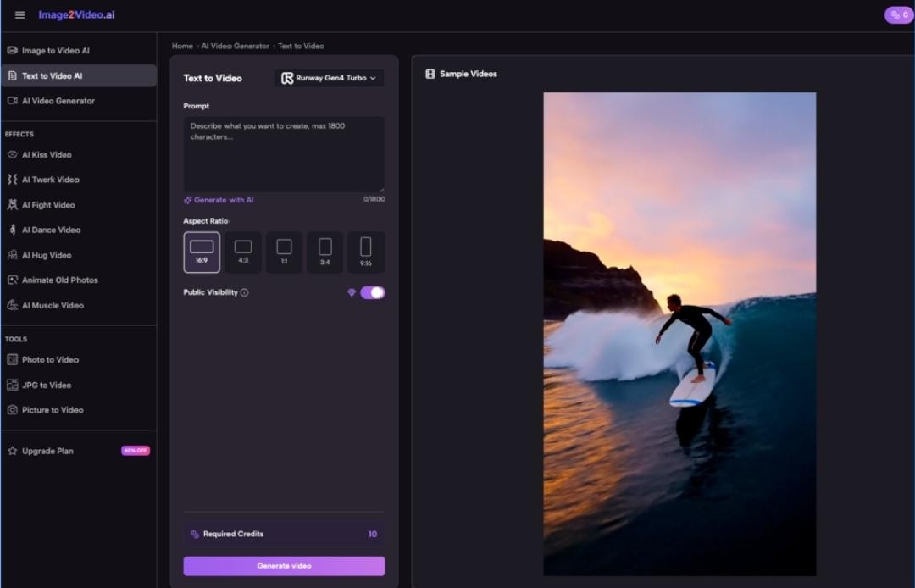Open the hamburger menu icon
915x588 pixels.
pyautogui.click(x=20, y=15)
